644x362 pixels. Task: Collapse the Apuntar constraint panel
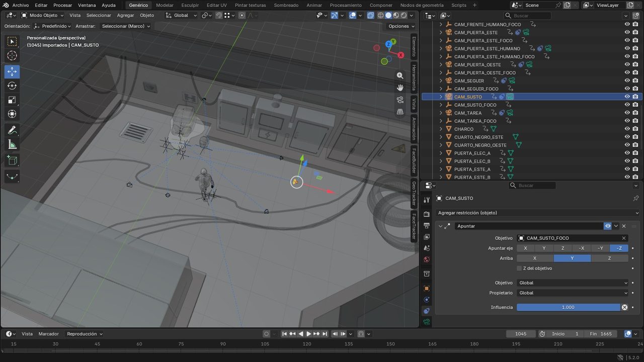pos(440,226)
